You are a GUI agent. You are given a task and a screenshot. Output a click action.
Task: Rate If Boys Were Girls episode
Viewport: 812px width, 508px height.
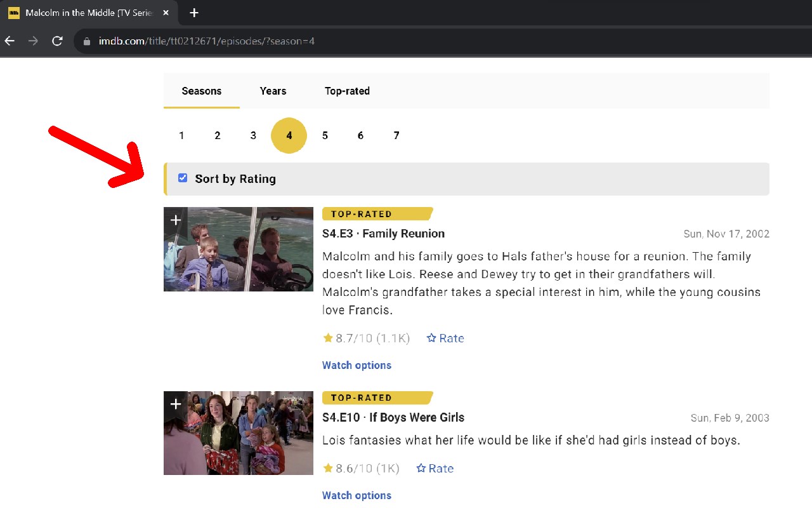[x=435, y=469]
